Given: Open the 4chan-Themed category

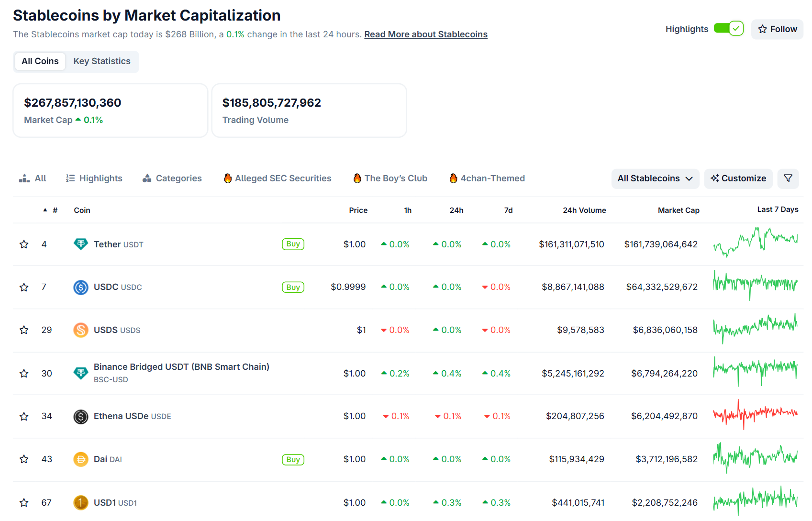Looking at the screenshot, I should (487, 178).
